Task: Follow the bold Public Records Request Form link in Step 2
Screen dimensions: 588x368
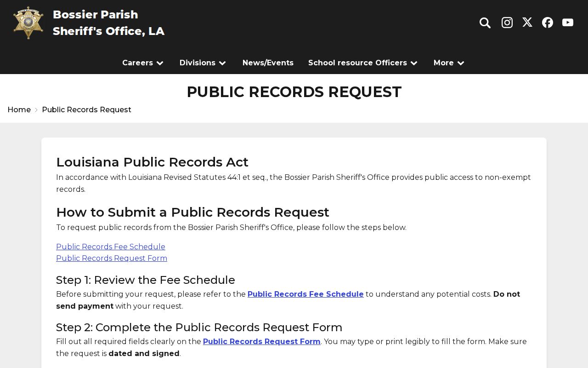Action: 262,342
